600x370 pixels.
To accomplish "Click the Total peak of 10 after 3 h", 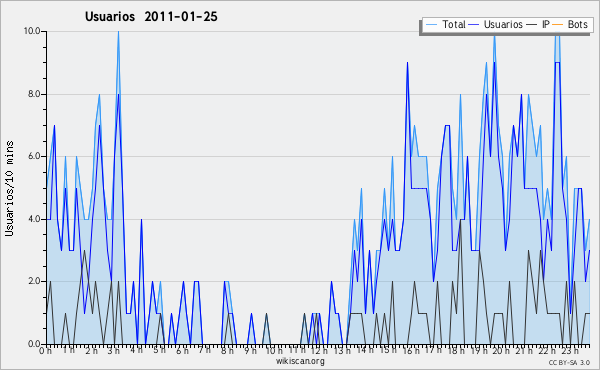I will click(x=118, y=32).
